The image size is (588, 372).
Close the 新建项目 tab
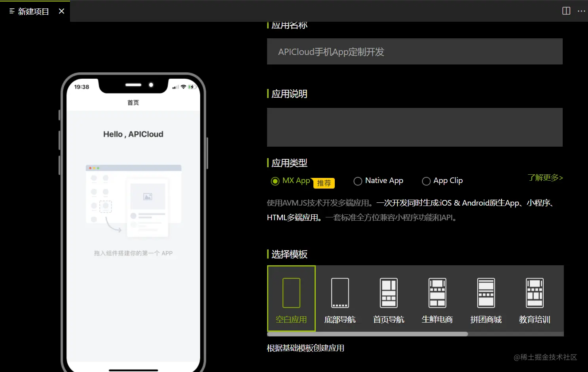click(x=61, y=11)
